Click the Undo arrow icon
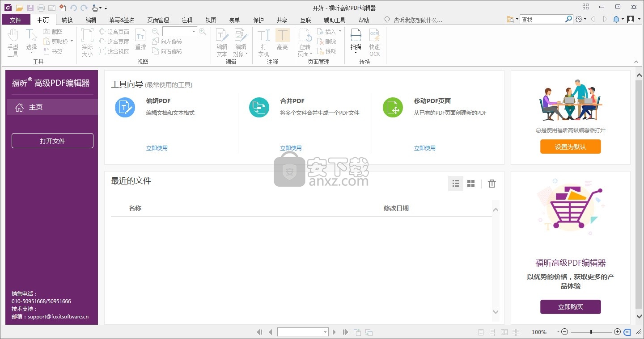The image size is (644, 339). coord(73,8)
